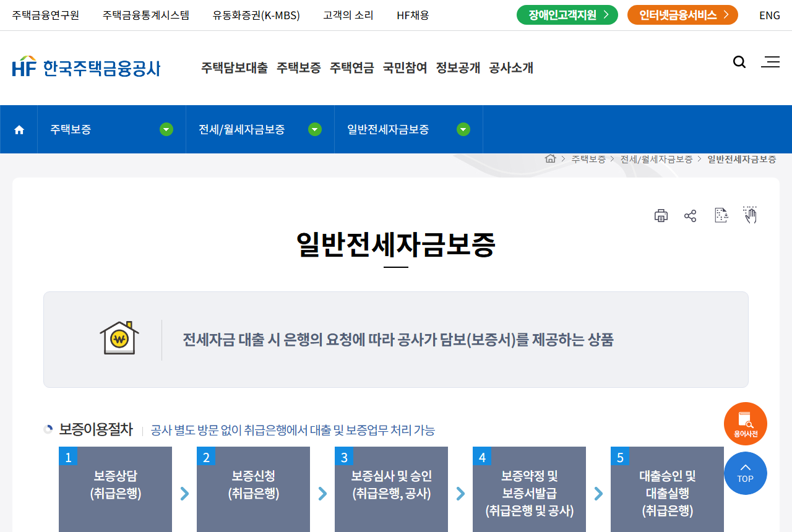Click step 5 대출승인 및 대출실행 box
Image resolution: width=792 pixels, height=532 pixels.
coord(667,489)
